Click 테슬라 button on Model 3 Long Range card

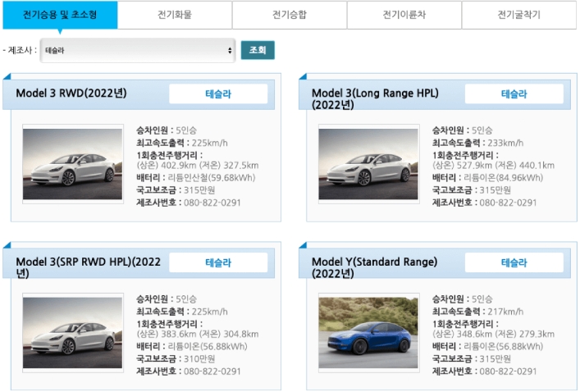[x=514, y=94]
